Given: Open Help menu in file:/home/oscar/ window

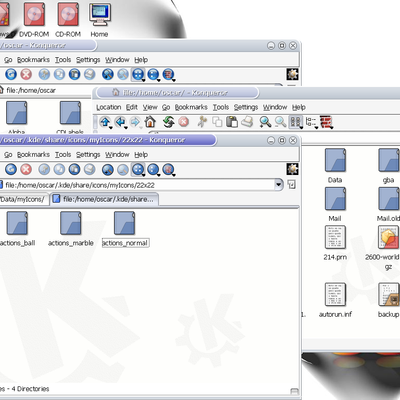Looking at the screenshot, I should click(x=299, y=107).
